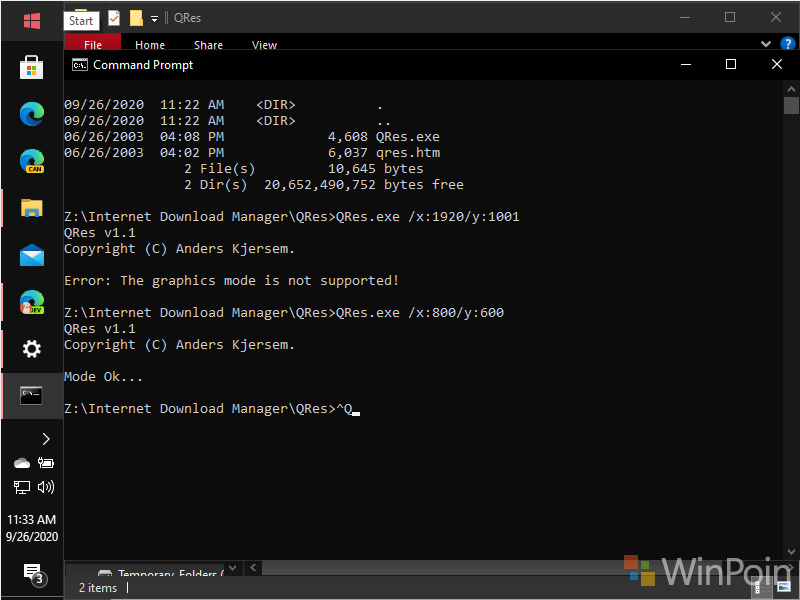This screenshot has width=800, height=600.
Task: Switch Explorer to large icons view in status bar
Action: point(784,588)
